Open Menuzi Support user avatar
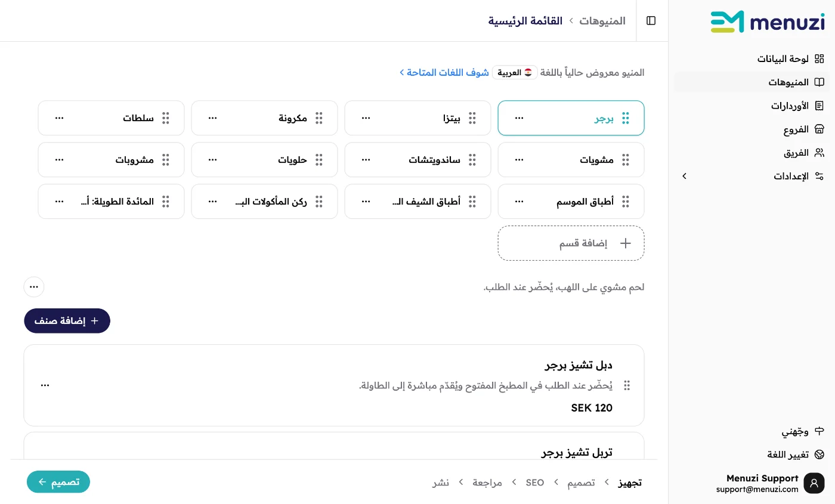The image size is (835, 504). [814, 483]
